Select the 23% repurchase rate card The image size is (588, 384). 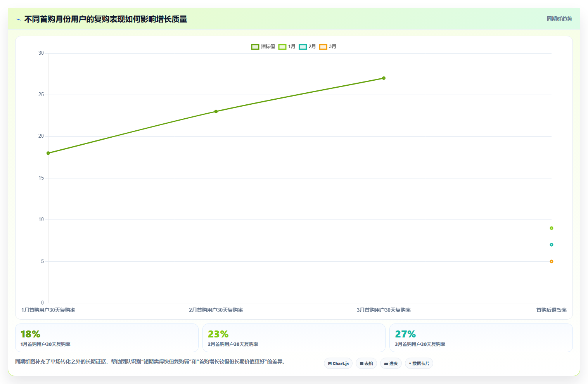[x=294, y=338]
